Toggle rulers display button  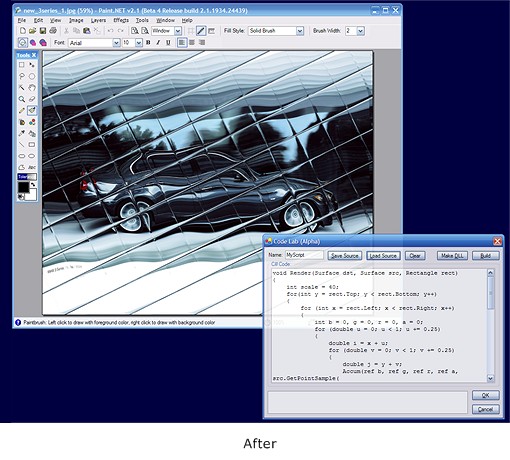coord(211,31)
